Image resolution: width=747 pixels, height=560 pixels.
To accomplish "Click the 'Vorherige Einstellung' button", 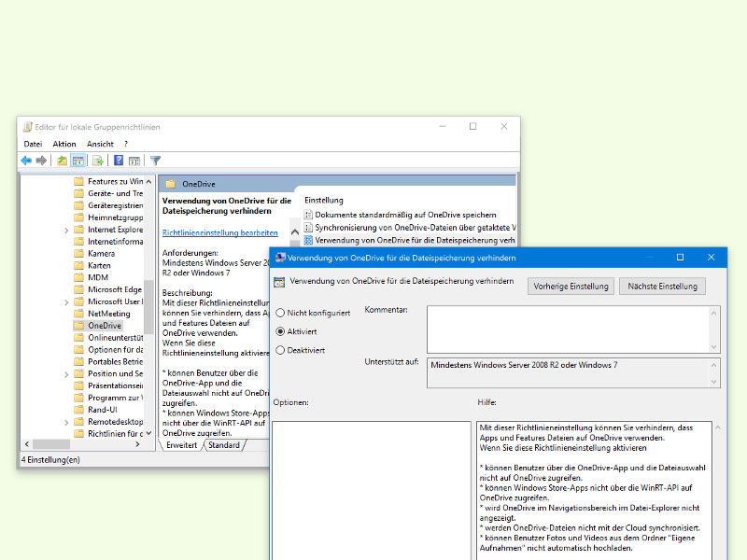I will (571, 287).
